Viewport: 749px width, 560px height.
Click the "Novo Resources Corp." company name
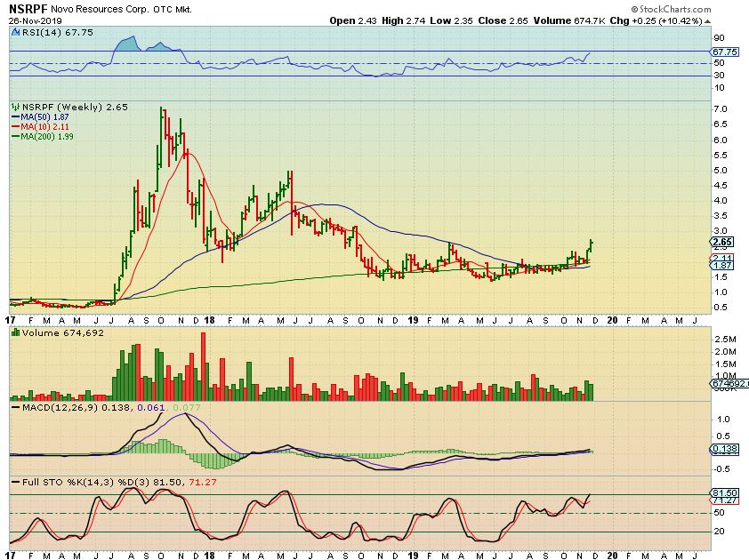tap(100, 9)
